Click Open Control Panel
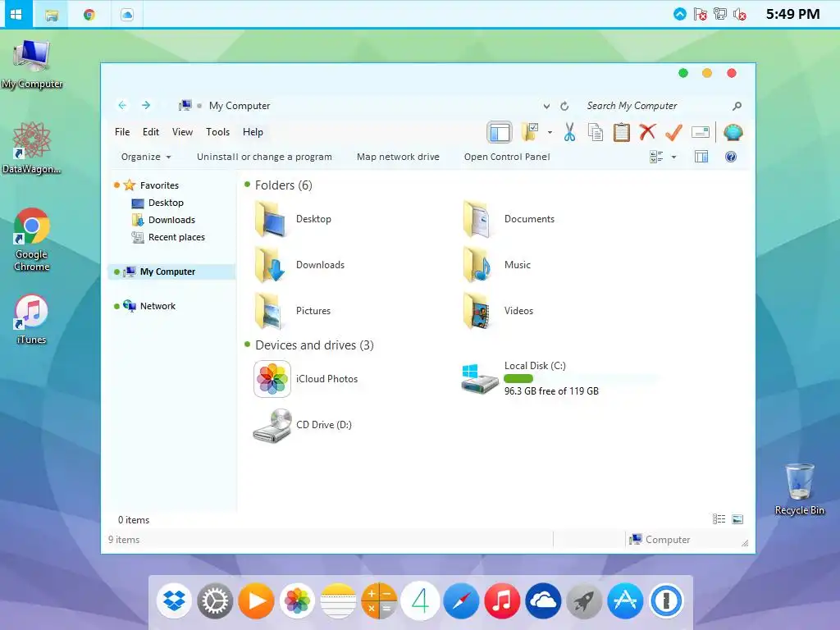 507,157
